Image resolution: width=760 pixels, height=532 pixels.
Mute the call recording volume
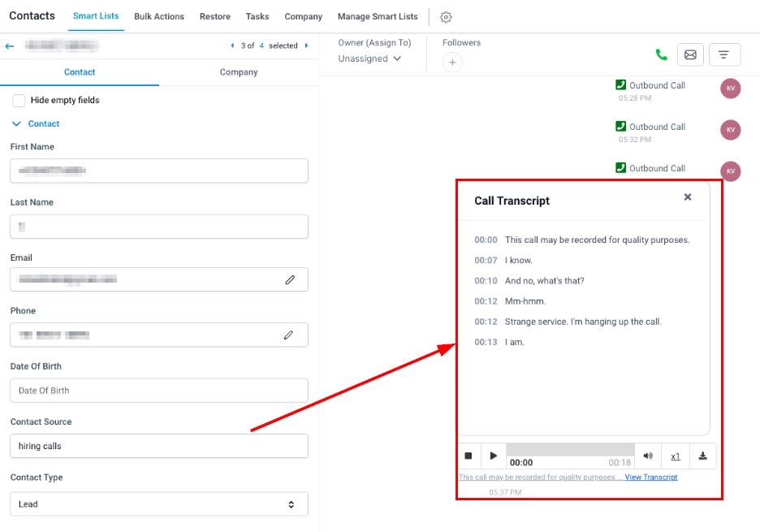coord(648,456)
